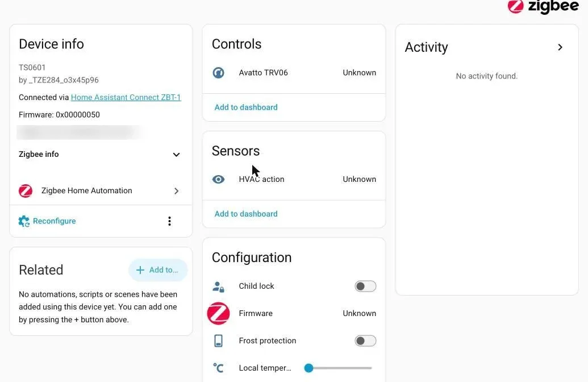This screenshot has height=382, width=588.
Task: Select the Avatto TRV06 entity name
Action: pos(263,72)
